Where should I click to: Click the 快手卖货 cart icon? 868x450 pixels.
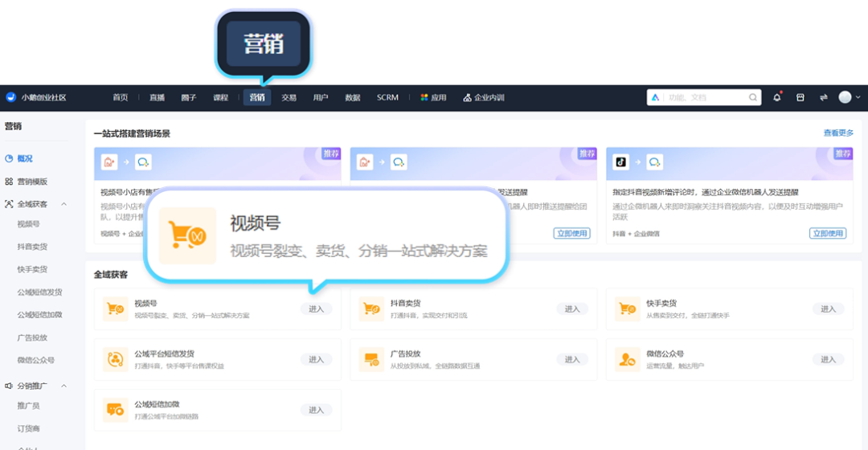pos(627,309)
